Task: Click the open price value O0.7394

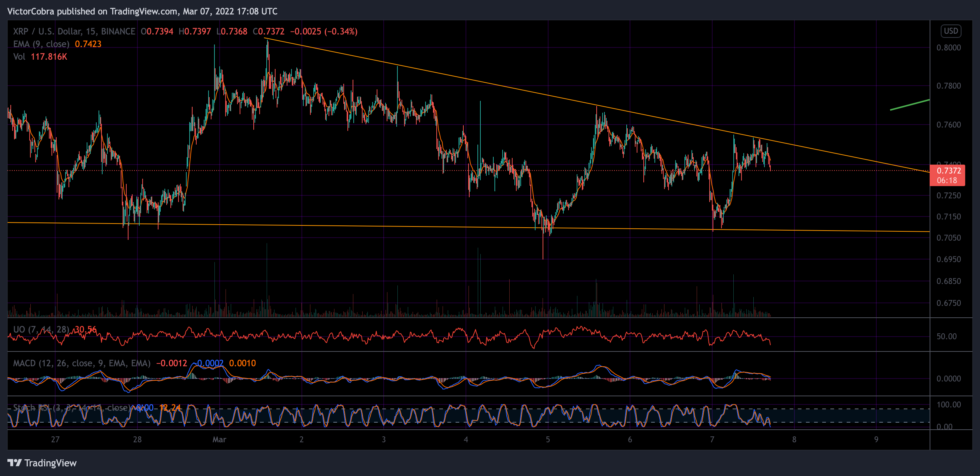Action: [x=157, y=31]
